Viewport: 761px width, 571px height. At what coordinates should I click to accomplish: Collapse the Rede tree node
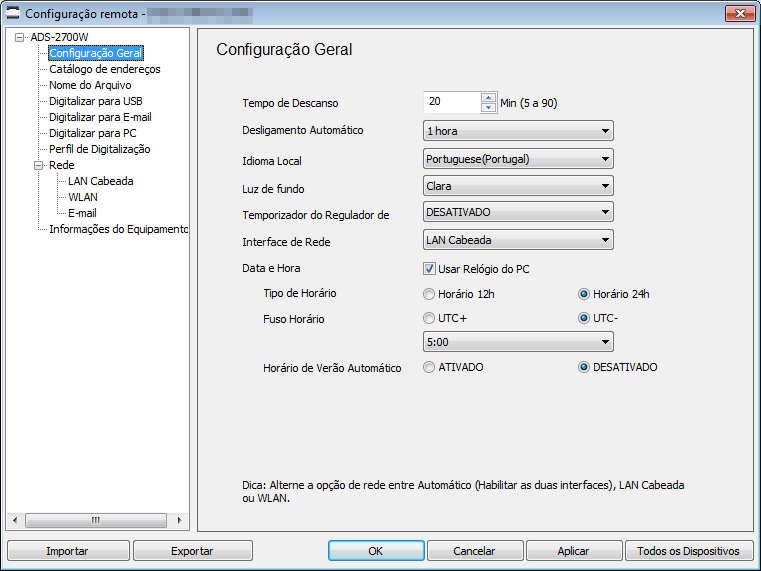pyautogui.click(x=38, y=165)
